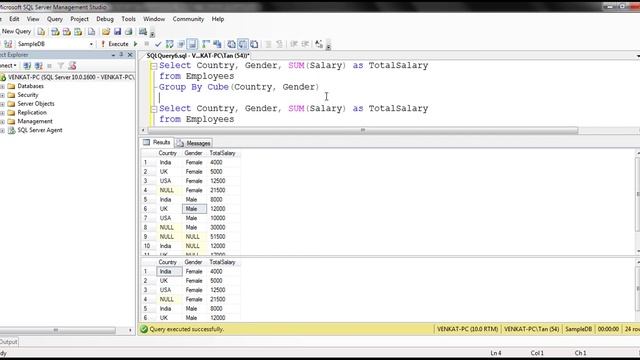Switch output to Results to File

pyautogui.click(x=254, y=44)
